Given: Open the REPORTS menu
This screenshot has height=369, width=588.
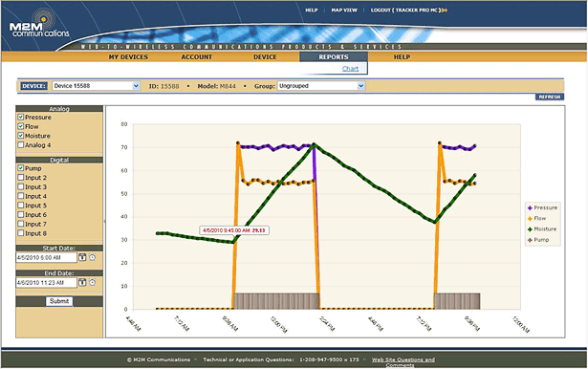Looking at the screenshot, I should click(x=334, y=57).
